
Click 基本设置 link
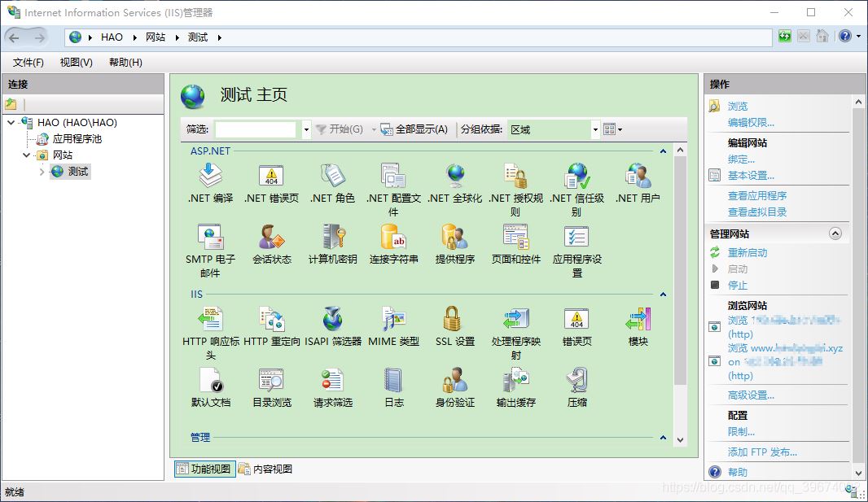tap(751, 176)
